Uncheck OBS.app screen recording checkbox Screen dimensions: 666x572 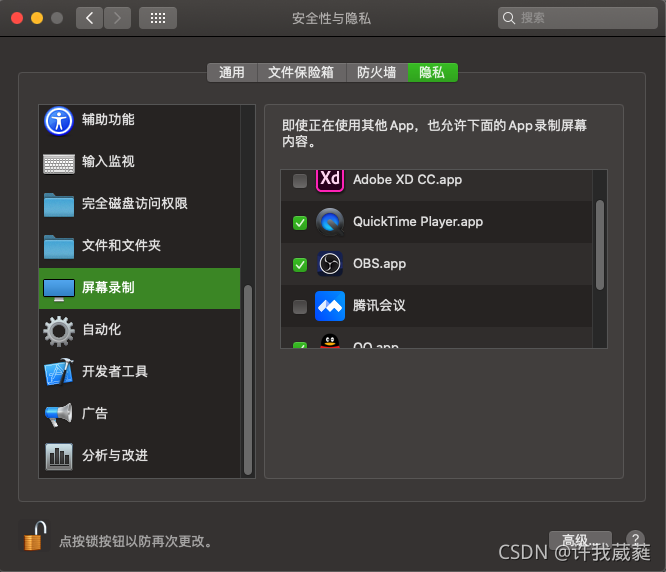pyautogui.click(x=300, y=265)
